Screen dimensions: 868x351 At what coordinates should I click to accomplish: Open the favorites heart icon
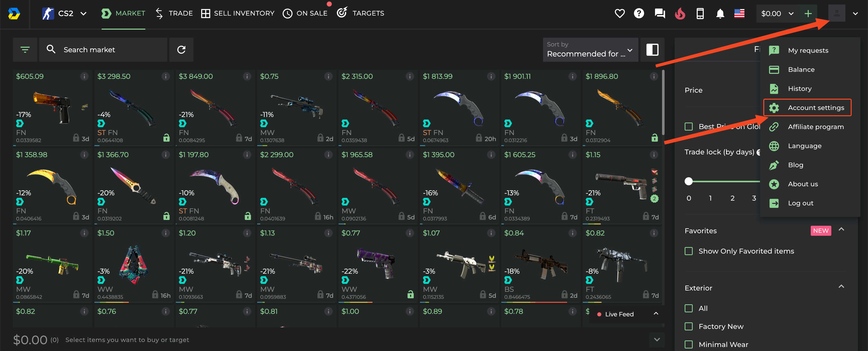[x=619, y=14]
